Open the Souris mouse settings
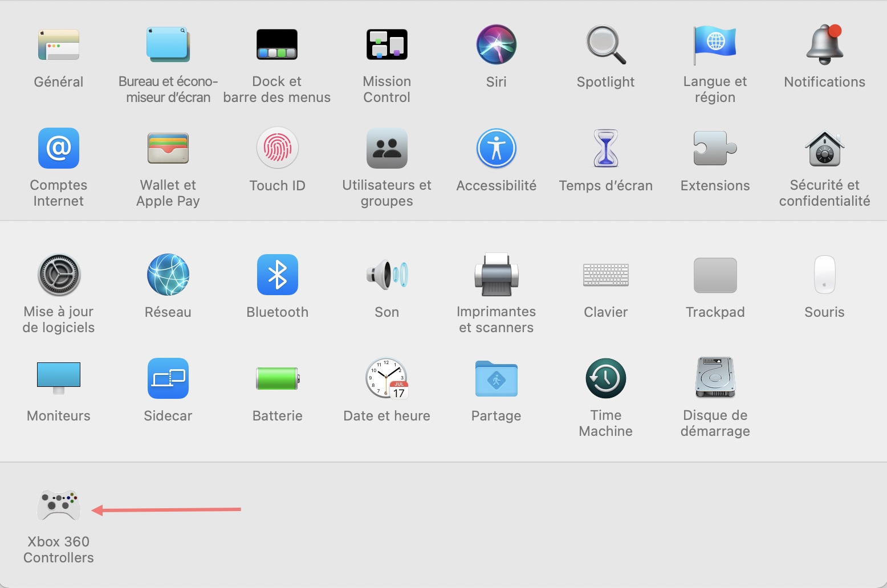 (825, 275)
